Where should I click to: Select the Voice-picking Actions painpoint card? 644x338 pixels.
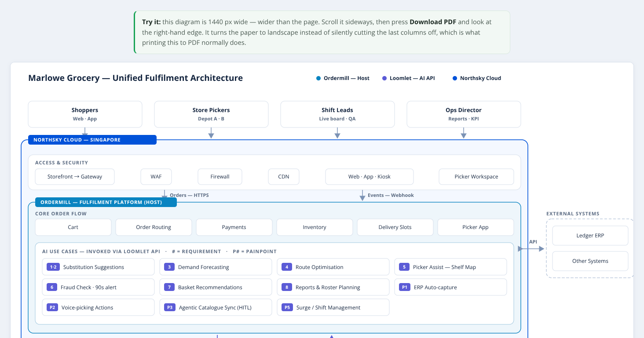(x=99, y=307)
